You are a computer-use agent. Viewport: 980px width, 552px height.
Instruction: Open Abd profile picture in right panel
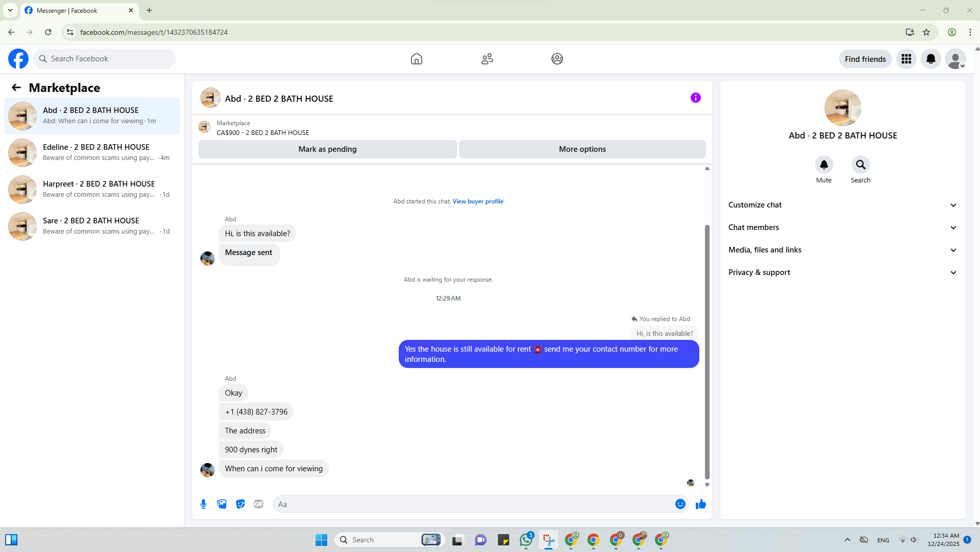click(842, 108)
